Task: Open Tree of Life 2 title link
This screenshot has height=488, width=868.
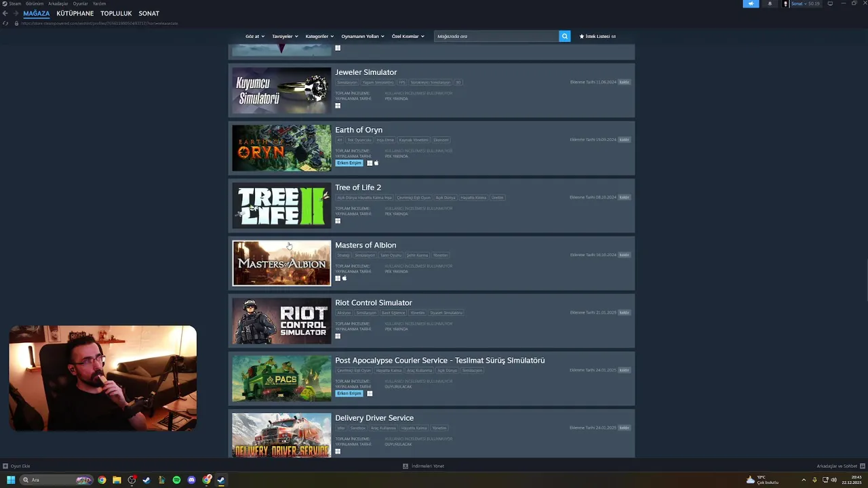Action: coord(358,188)
